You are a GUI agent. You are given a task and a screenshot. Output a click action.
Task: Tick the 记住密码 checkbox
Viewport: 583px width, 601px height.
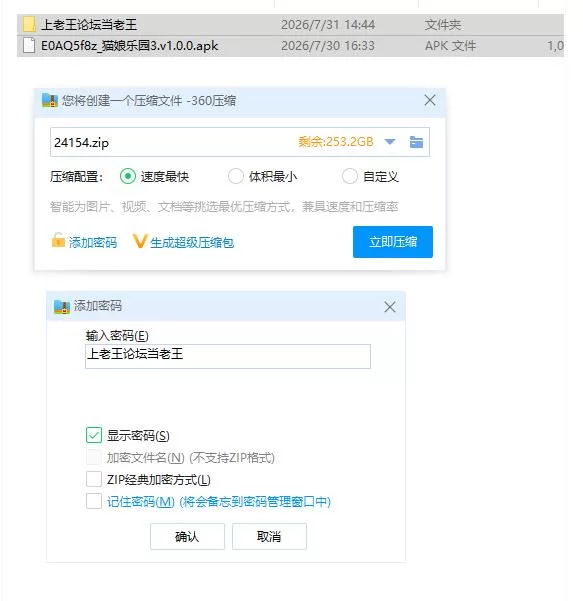[94, 501]
